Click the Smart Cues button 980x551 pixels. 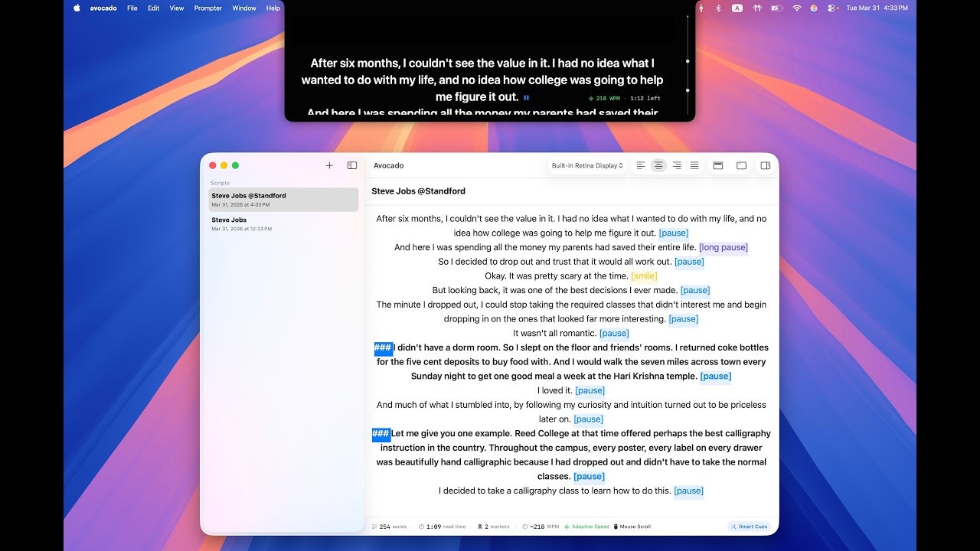749,527
